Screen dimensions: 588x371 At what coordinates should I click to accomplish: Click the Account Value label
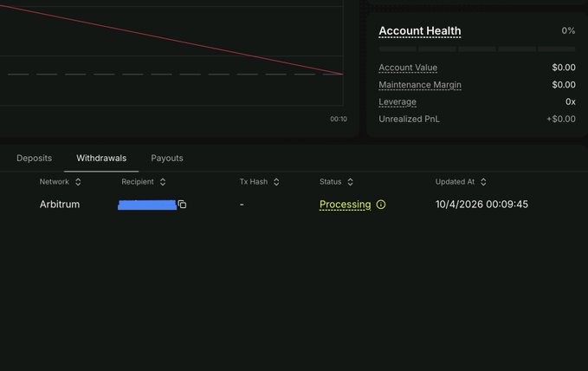408,68
